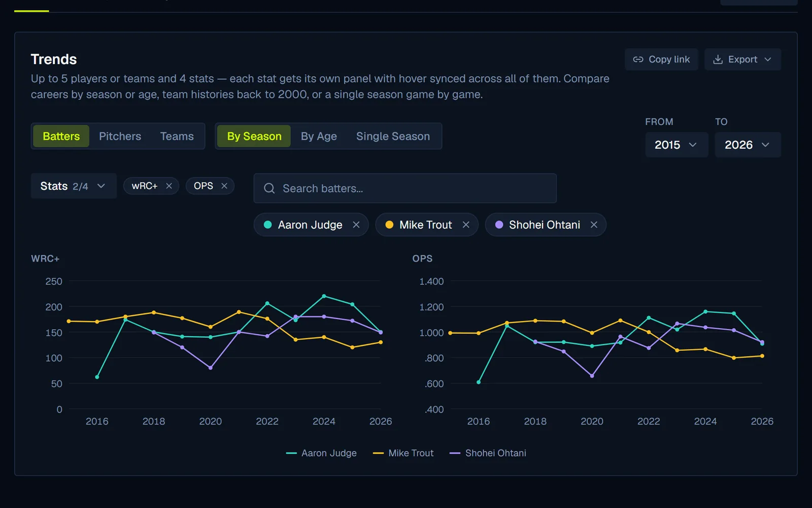The image size is (812, 508).
Task: Click the wRC+ stat chip label
Action: tap(145, 186)
